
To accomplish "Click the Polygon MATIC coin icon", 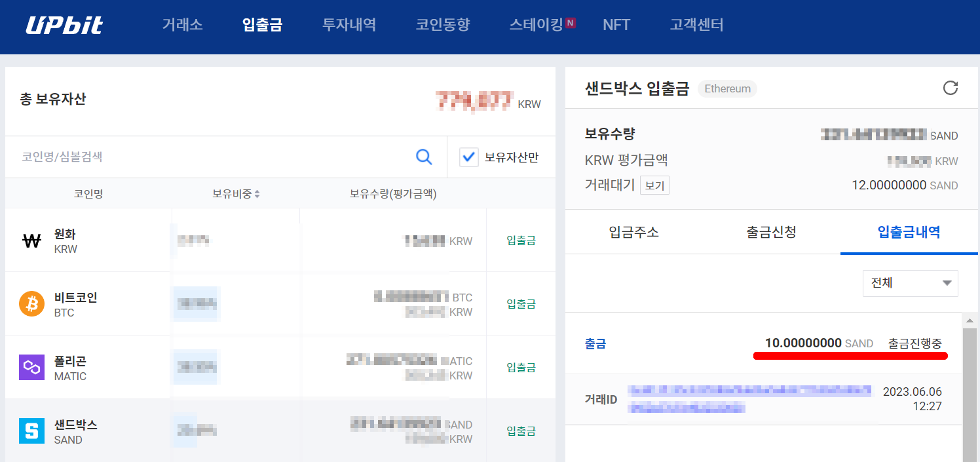I will click(31, 368).
